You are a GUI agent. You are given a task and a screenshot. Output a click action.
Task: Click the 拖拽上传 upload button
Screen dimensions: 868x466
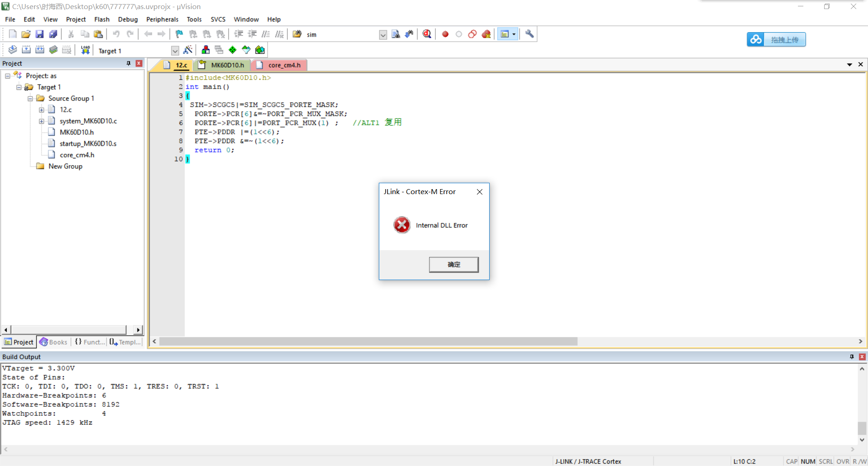click(x=776, y=40)
